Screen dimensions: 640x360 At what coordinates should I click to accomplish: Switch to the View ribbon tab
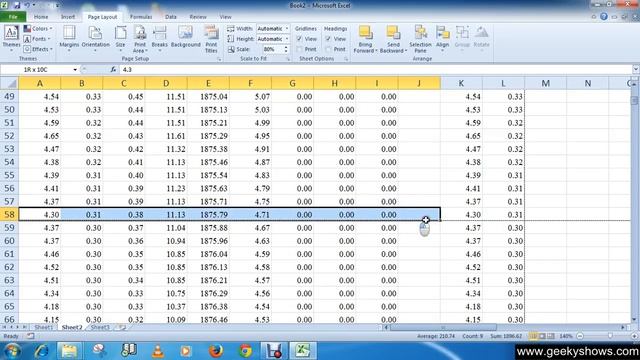point(225,17)
